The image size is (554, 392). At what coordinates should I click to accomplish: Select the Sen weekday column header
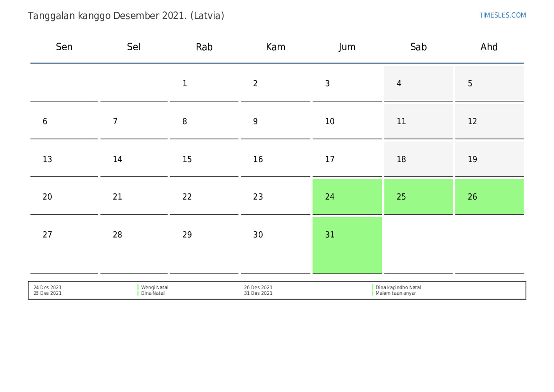(x=64, y=47)
